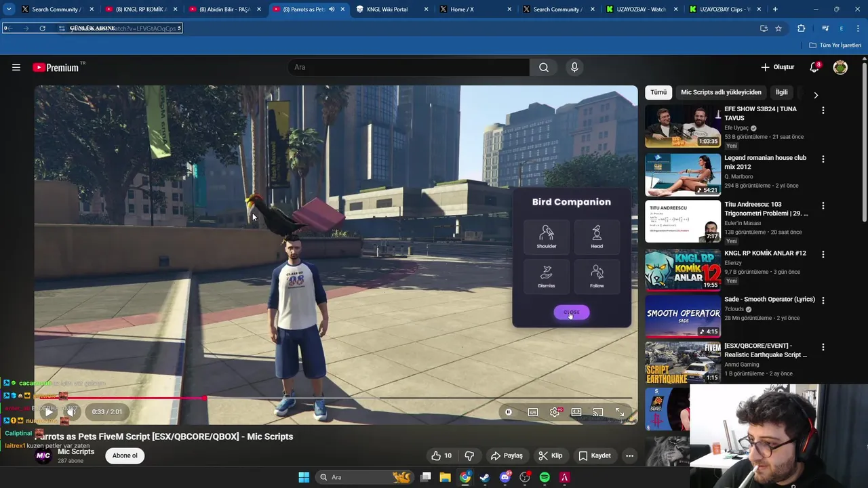Open Efe Uygaç channel link
The width and height of the screenshot is (868, 488).
736,127
